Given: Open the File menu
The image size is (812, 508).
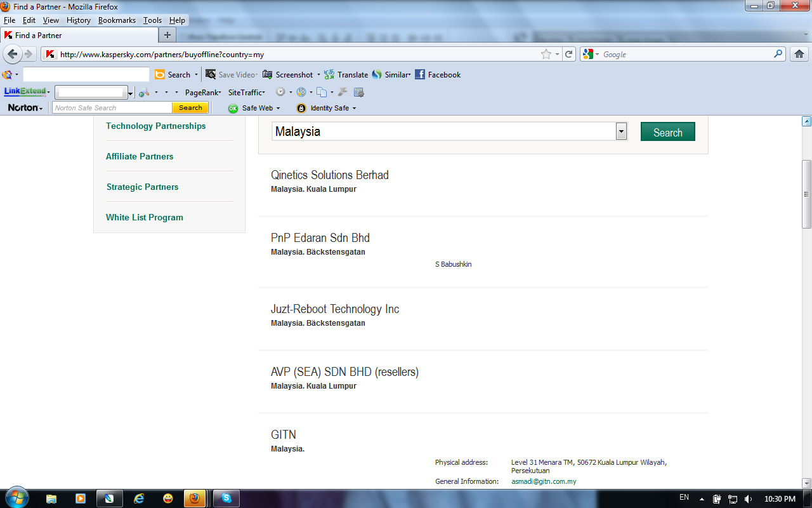Looking at the screenshot, I should 9,20.
